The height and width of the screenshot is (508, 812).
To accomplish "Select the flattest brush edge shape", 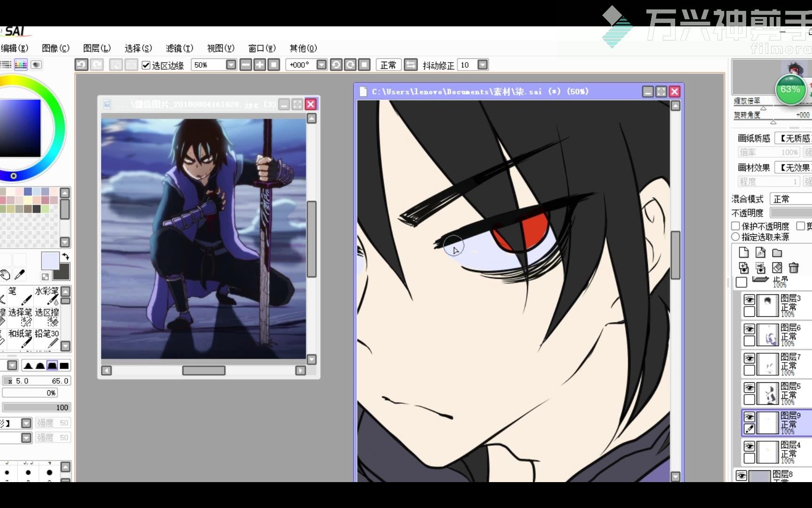I will [64, 365].
